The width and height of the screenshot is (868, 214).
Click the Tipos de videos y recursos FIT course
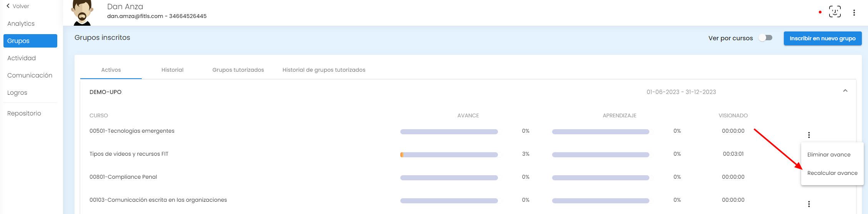(x=129, y=154)
